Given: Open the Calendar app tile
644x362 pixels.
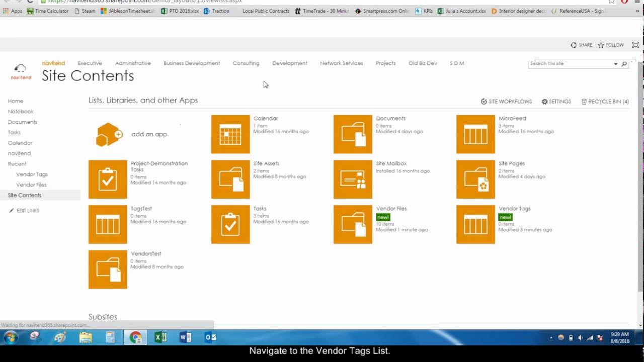Looking at the screenshot, I should (230, 134).
